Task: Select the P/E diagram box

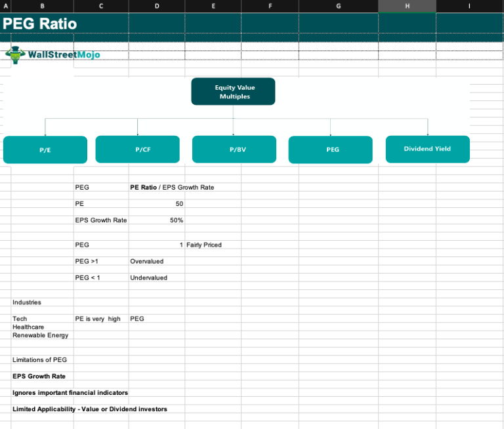Action: pyautogui.click(x=45, y=150)
